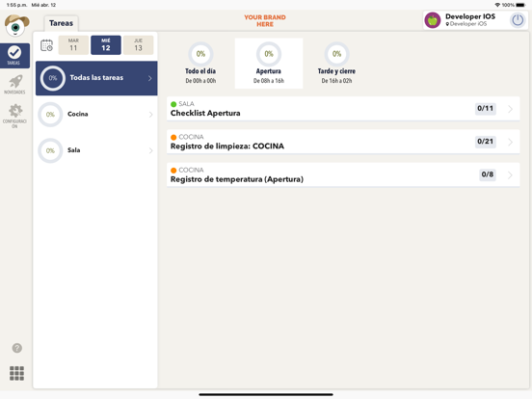
Task: Click the status bar time 1:55 p.m.
Action: coord(16,5)
